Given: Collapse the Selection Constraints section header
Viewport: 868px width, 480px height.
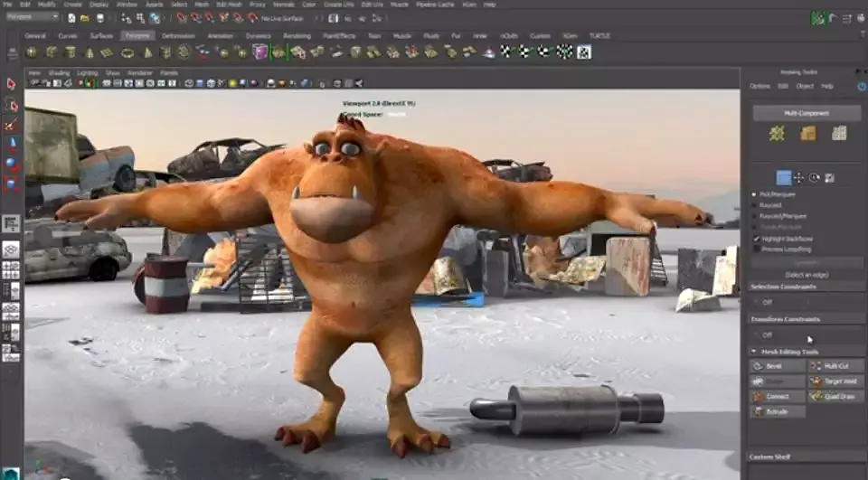Looking at the screenshot, I should tap(806, 287).
